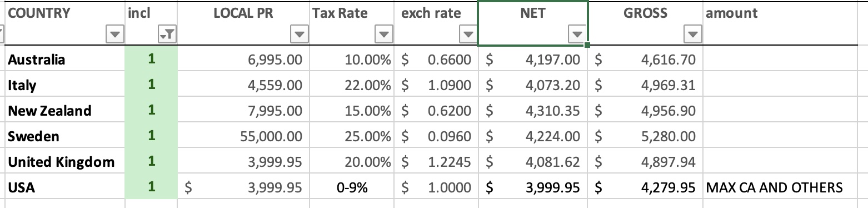Open the exch rate filter dropdown
Image resolution: width=868 pixels, height=208 pixels.
tap(466, 35)
